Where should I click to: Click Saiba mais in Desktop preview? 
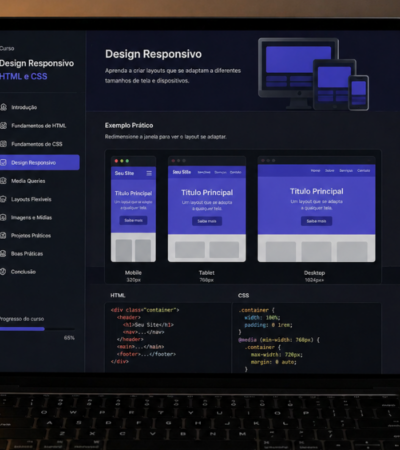[316, 221]
